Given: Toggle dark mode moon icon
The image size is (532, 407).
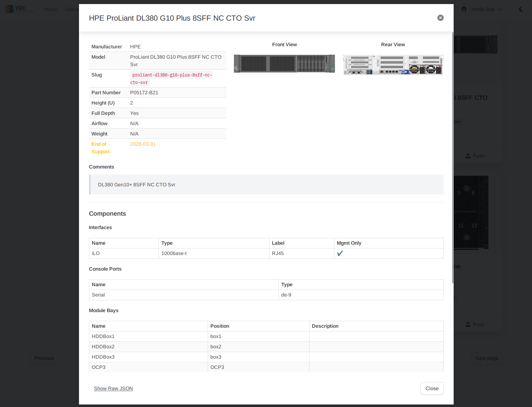Looking at the screenshot, I should [521, 9].
